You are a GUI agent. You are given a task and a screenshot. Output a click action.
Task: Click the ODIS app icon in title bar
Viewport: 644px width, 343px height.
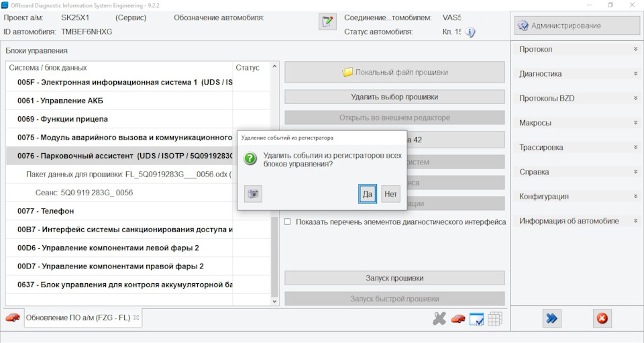(x=5, y=5)
